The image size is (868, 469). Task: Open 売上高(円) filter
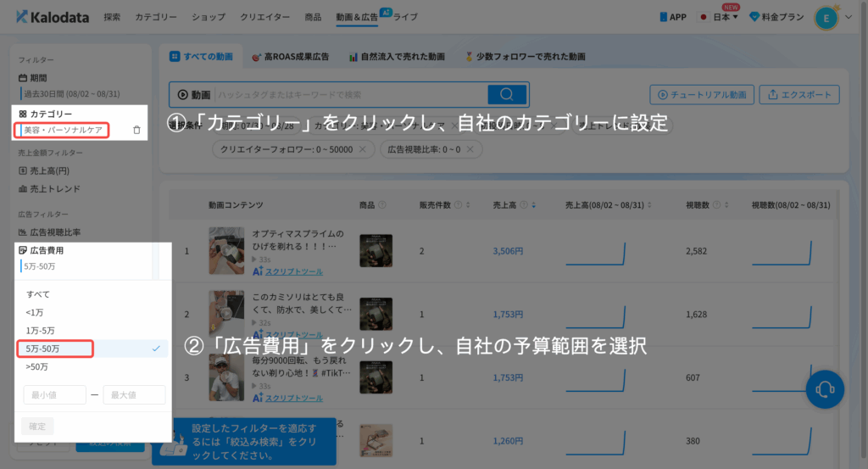44,171
